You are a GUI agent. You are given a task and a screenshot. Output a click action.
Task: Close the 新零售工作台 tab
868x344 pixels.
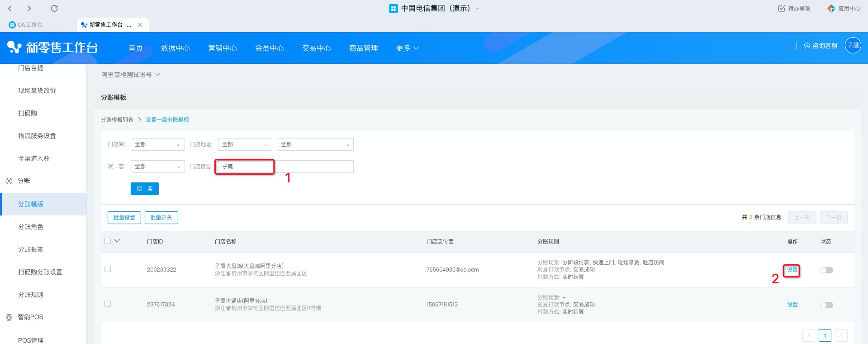[140, 25]
